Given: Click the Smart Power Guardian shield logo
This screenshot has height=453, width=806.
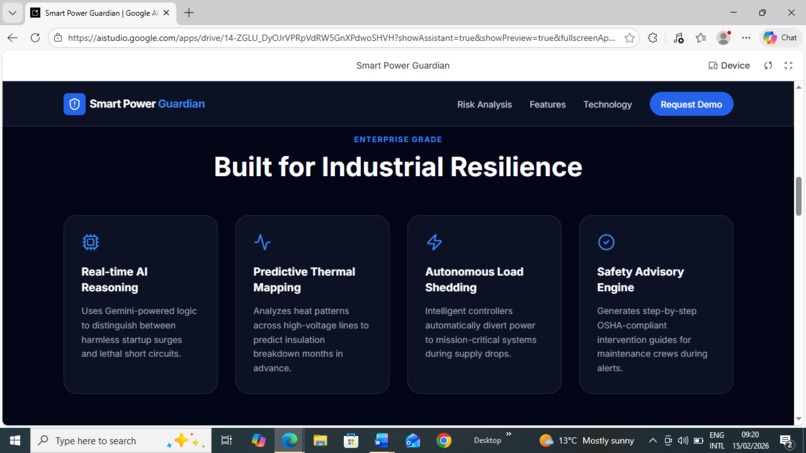Looking at the screenshot, I should (x=75, y=104).
